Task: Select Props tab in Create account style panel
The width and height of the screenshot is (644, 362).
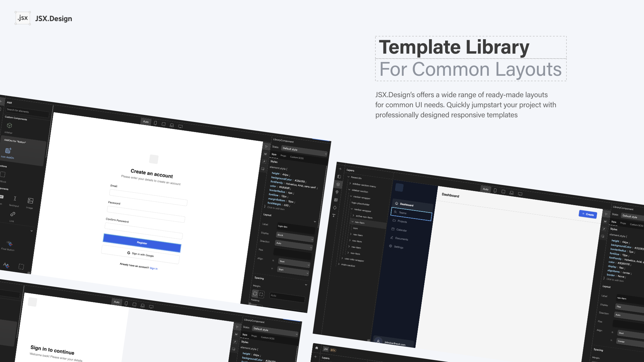Action: click(x=283, y=156)
